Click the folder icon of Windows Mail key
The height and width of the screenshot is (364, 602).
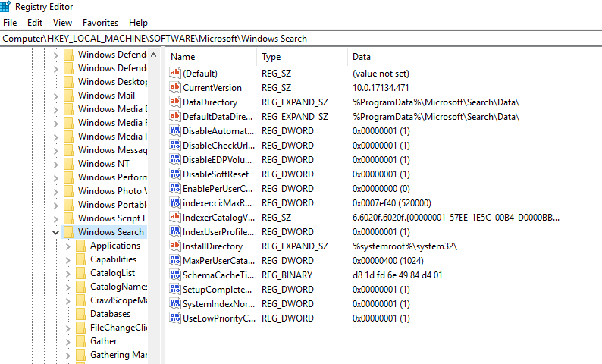(68, 96)
